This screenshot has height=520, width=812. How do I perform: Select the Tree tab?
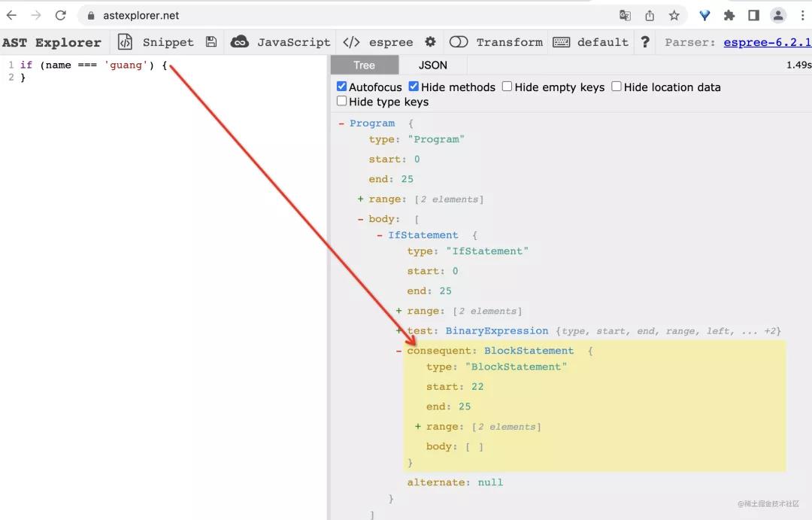point(364,65)
